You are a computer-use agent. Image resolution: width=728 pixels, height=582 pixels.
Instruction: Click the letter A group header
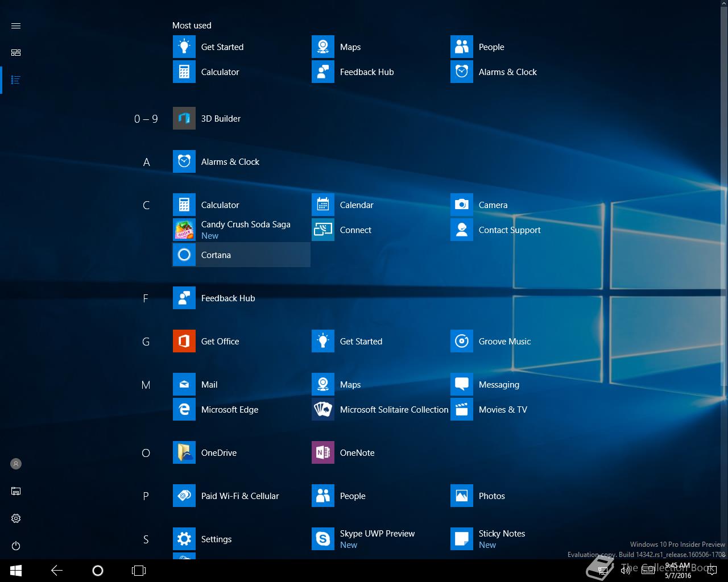(146, 162)
